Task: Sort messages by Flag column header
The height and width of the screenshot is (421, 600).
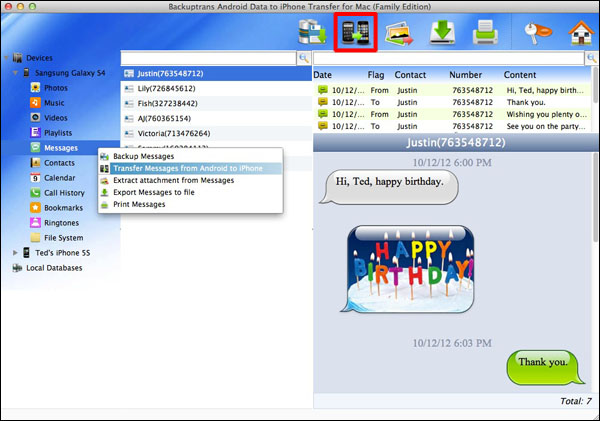Action: click(x=376, y=75)
